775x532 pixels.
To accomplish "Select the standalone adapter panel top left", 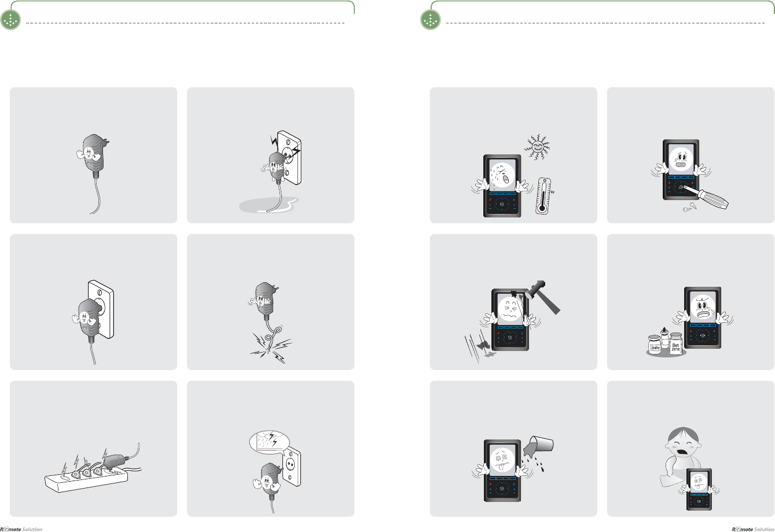I will [93, 155].
